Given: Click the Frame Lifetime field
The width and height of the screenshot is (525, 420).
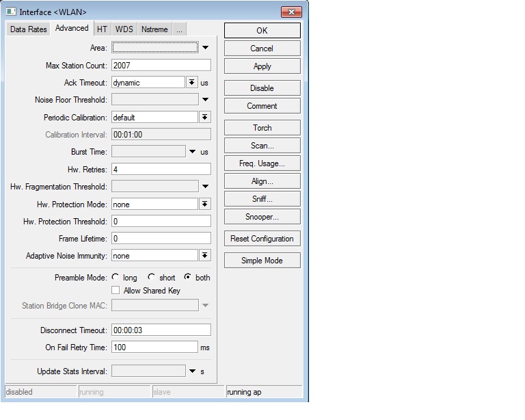Looking at the screenshot, I should (161, 239).
